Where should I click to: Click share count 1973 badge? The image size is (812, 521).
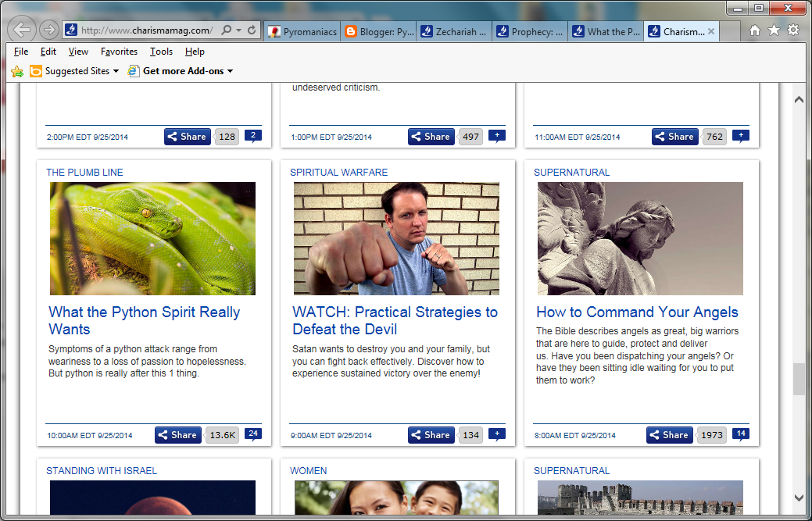pos(711,435)
